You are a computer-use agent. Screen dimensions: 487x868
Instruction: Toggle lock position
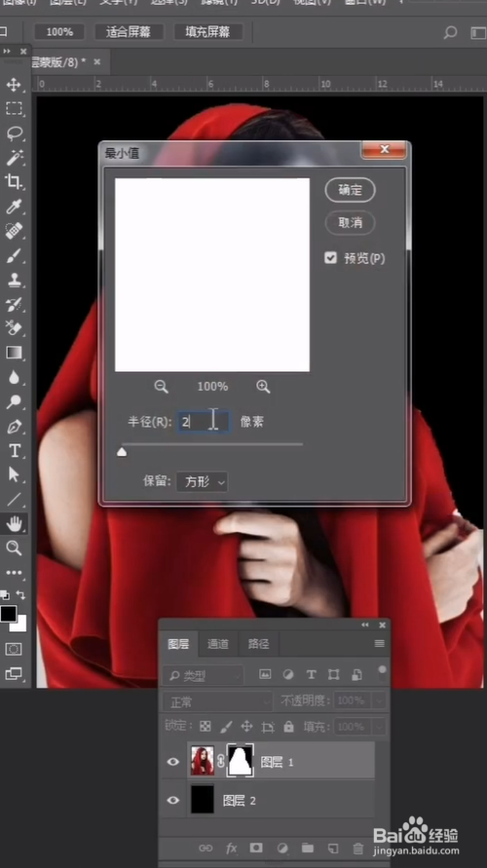click(x=246, y=727)
